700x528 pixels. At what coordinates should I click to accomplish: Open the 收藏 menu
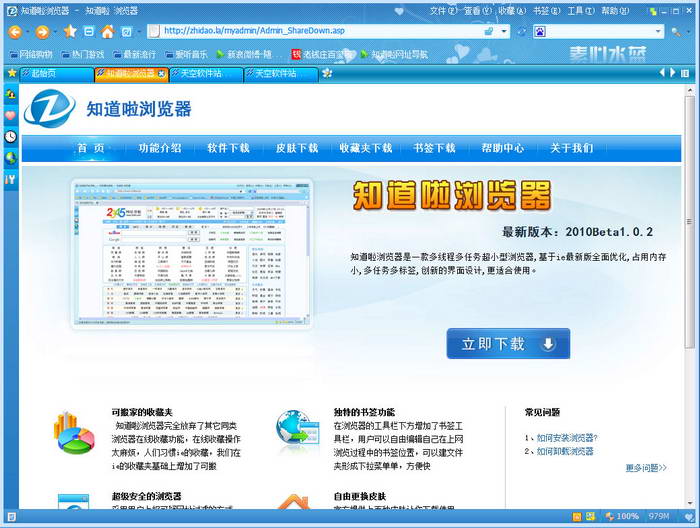tap(512, 11)
